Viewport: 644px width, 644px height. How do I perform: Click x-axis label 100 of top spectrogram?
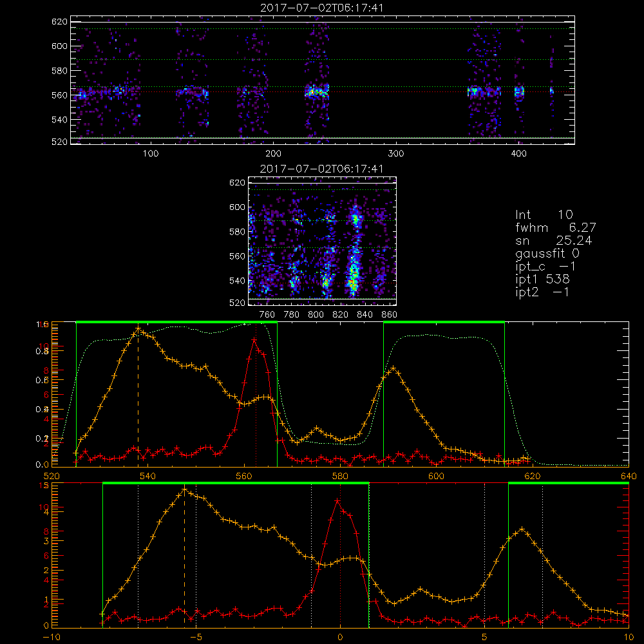pyautogui.click(x=151, y=154)
